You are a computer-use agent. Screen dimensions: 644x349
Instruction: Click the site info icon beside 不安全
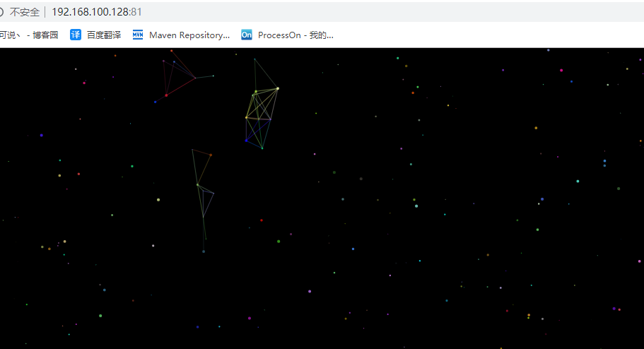pos(1,12)
